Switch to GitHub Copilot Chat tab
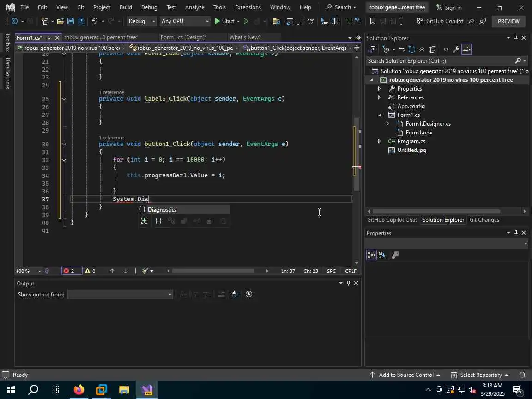Screen dimensions: 532x399 tap(392, 220)
